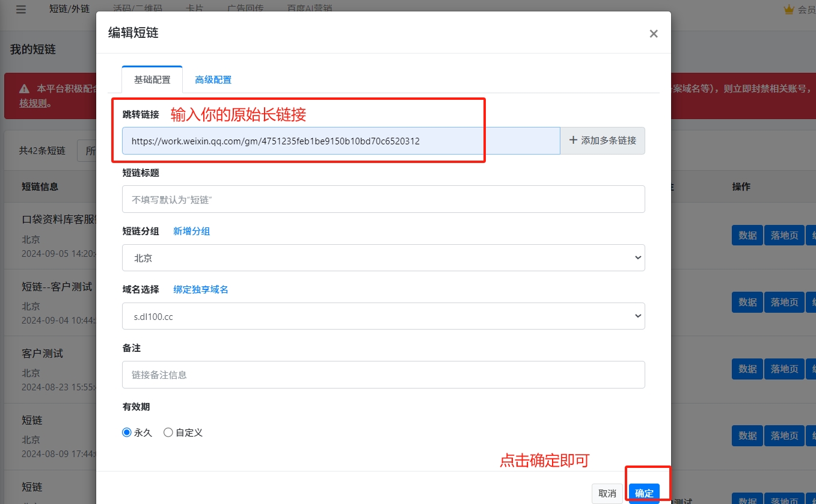
Task: Click the membership crown icon
Action: pos(789,10)
